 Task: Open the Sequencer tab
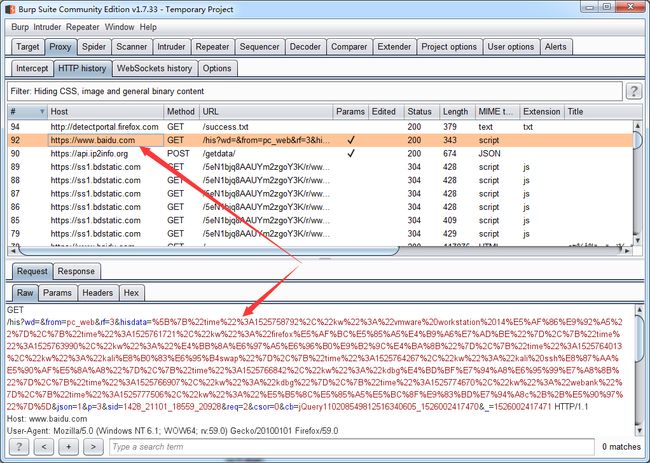click(260, 47)
